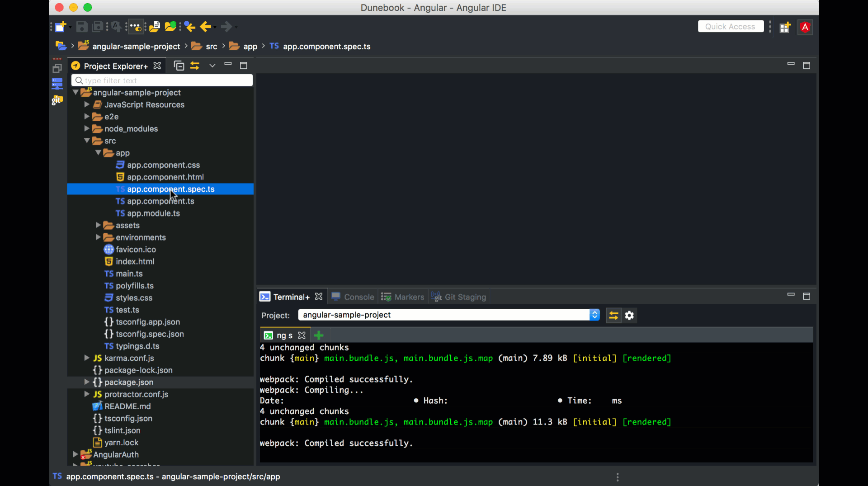Expand the package.json node
Image resolution: width=868 pixels, height=486 pixels.
pyautogui.click(x=87, y=382)
